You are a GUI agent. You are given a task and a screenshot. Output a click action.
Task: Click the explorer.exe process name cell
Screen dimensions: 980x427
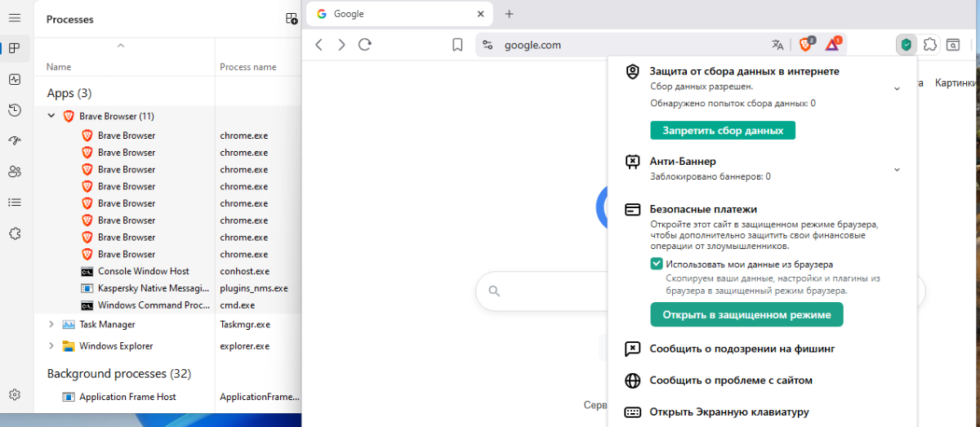click(x=244, y=346)
